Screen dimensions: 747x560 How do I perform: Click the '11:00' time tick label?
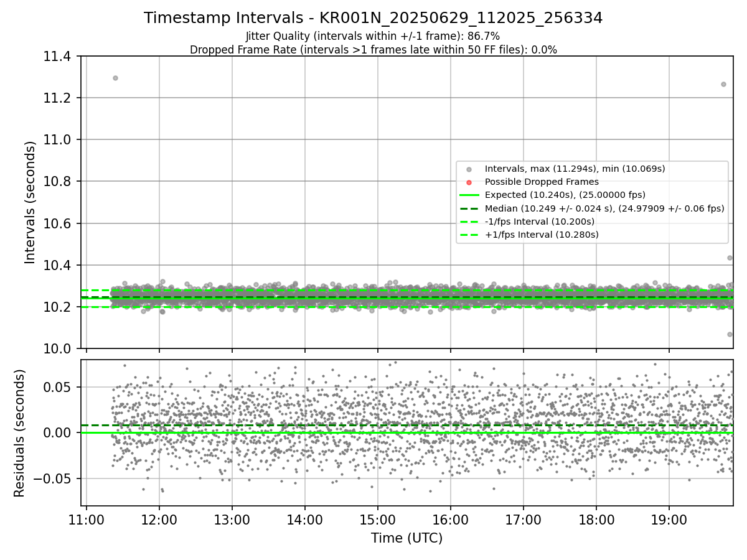point(86,520)
